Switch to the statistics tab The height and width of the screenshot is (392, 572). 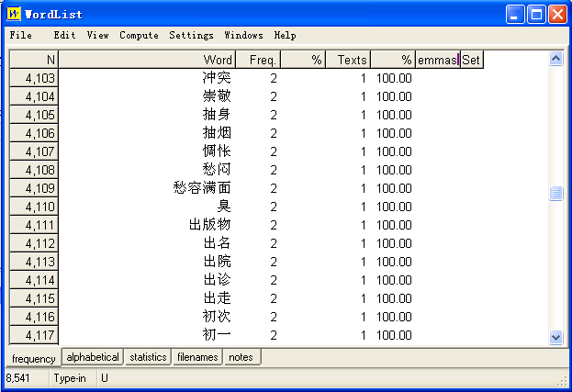(x=148, y=357)
